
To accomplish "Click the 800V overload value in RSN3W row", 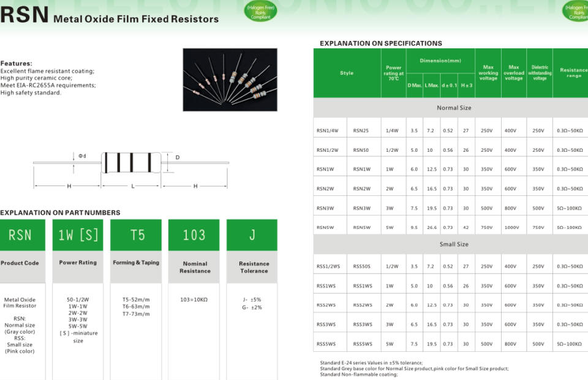I will pyautogui.click(x=510, y=208).
